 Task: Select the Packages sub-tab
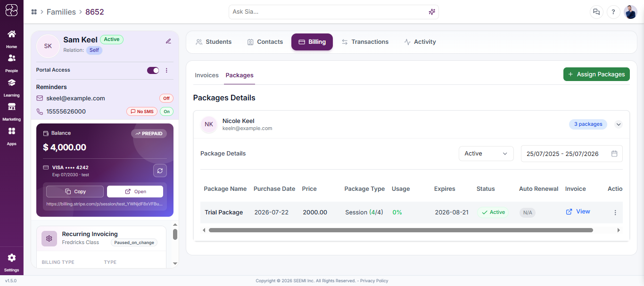(x=239, y=75)
